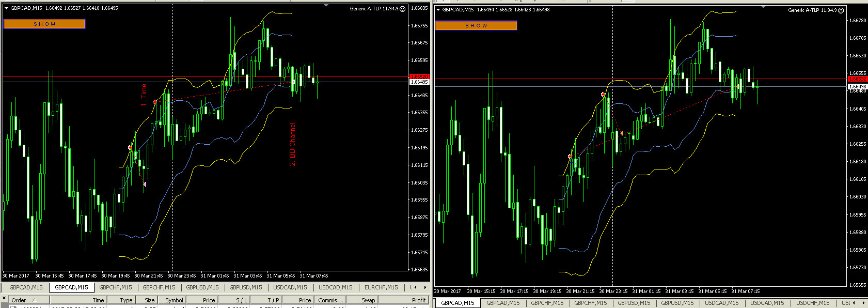868x308 pixels.
Task: Select the inactive GBPCAD,M15 tab in left window
Action: tap(26, 287)
